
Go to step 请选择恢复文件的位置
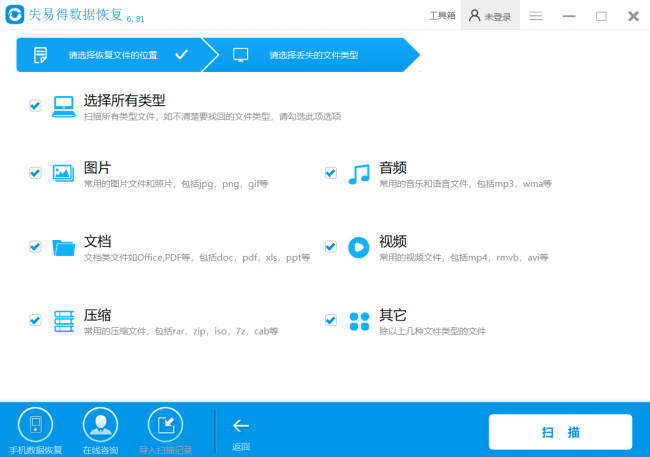point(113,55)
